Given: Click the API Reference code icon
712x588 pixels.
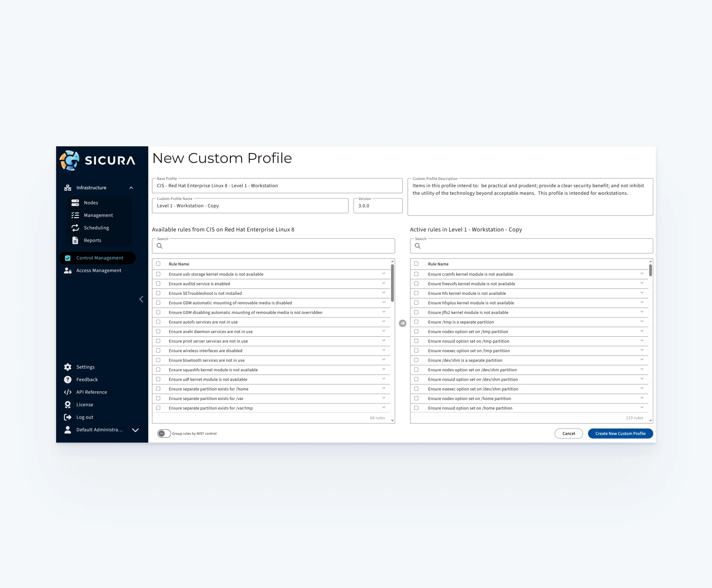Looking at the screenshot, I should [x=68, y=392].
